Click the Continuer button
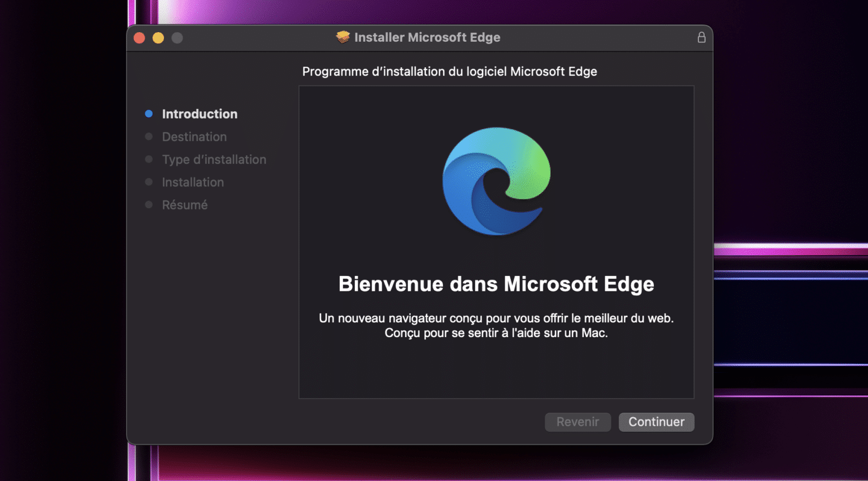The height and width of the screenshot is (481, 868). pos(656,422)
